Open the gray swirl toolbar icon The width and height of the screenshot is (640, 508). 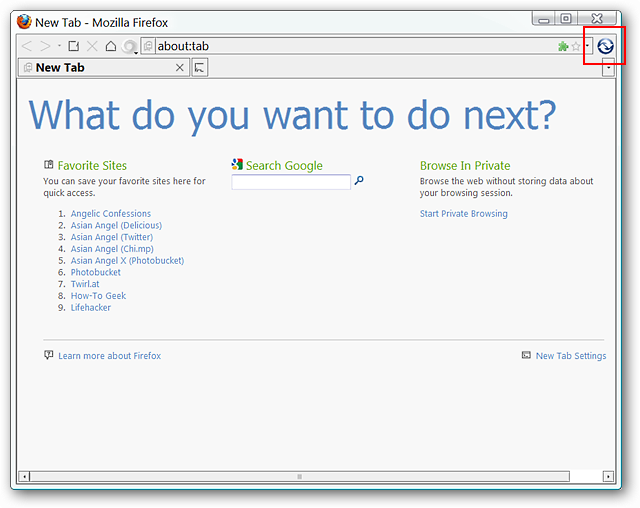pyautogui.click(x=130, y=47)
